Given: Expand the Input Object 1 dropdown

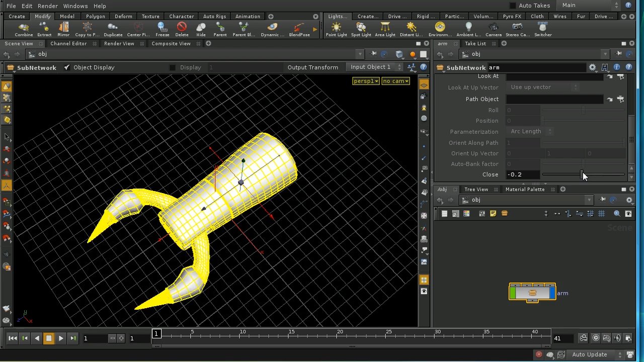Looking at the screenshot, I should point(375,67).
